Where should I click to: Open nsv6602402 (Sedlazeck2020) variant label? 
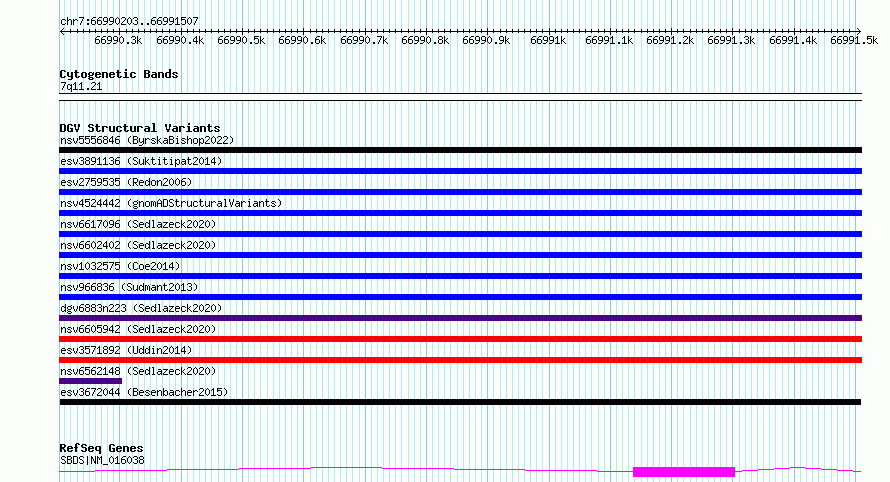tap(138, 245)
